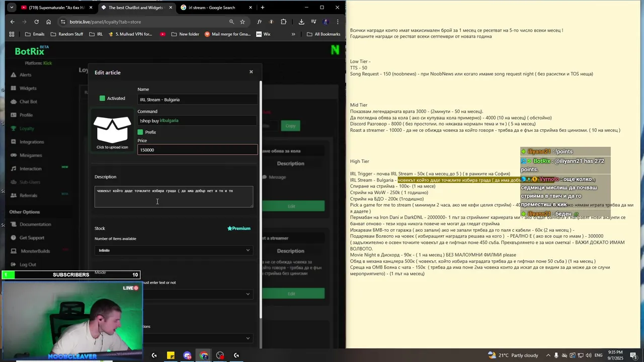Open Alerts in the BotRix sidebar
The height and width of the screenshot is (362, 644).
(25, 75)
